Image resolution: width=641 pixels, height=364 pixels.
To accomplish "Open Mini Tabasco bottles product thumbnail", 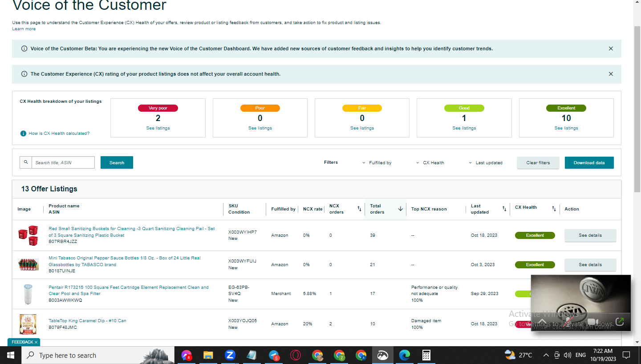I will (28, 264).
